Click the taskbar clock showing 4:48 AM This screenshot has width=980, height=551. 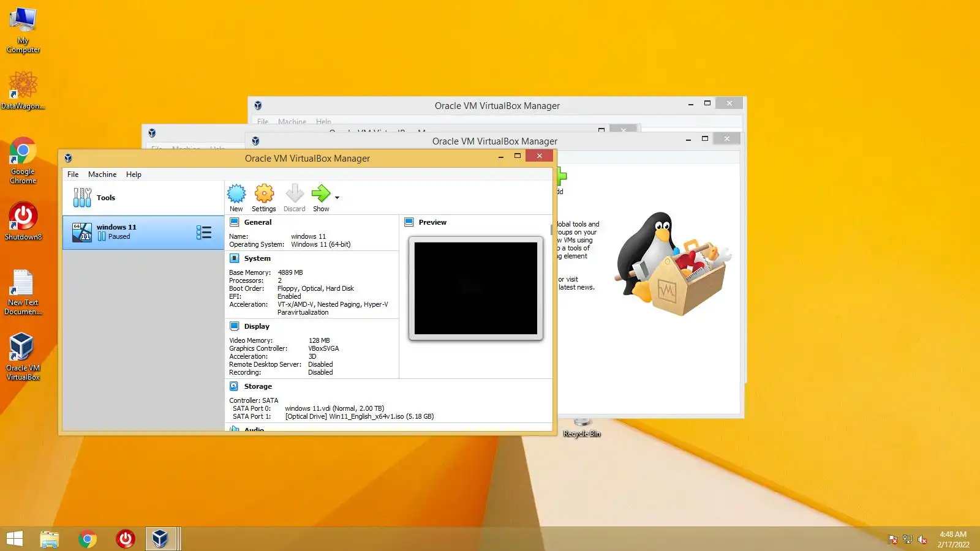(953, 539)
